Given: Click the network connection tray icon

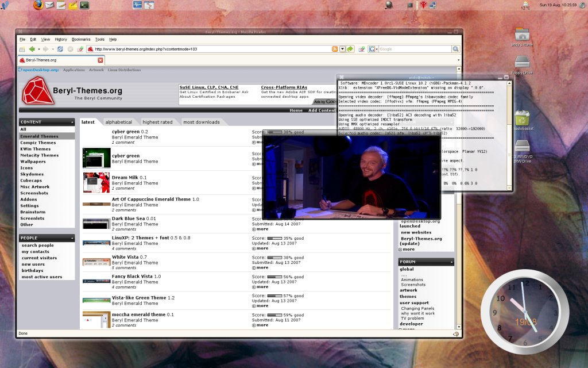Looking at the screenshot, I should pyautogui.click(x=433, y=5).
